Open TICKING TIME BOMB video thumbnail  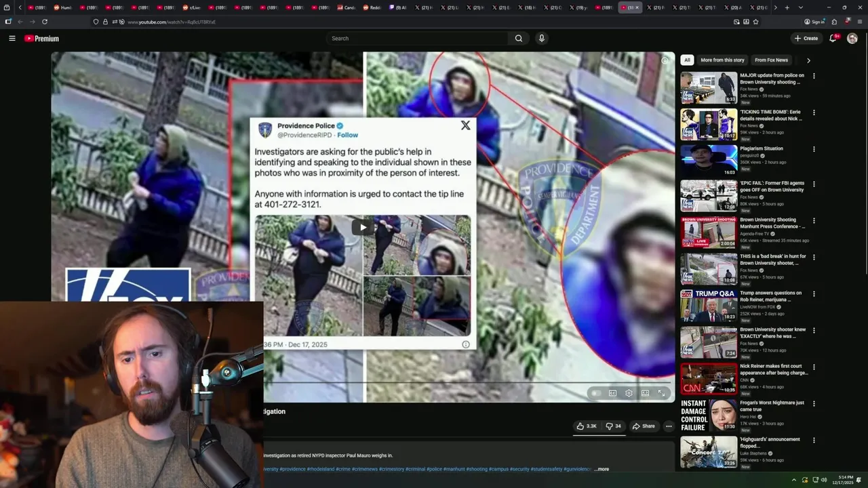tap(709, 124)
